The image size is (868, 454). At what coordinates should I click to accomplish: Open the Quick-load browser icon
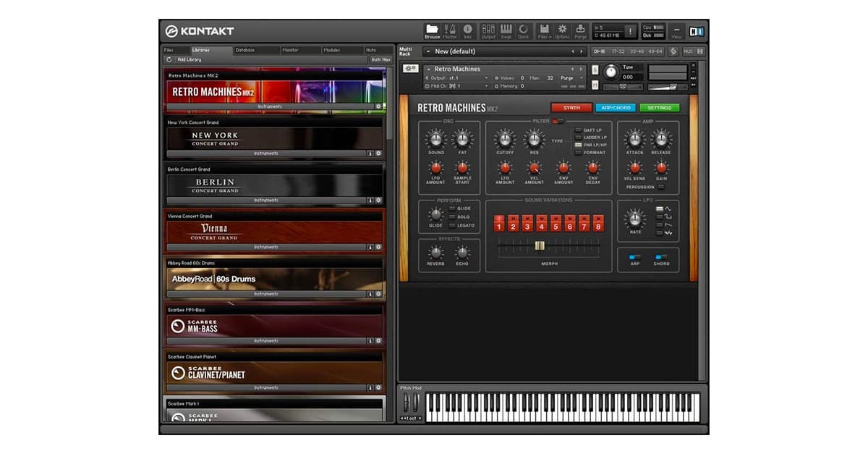coord(524,29)
